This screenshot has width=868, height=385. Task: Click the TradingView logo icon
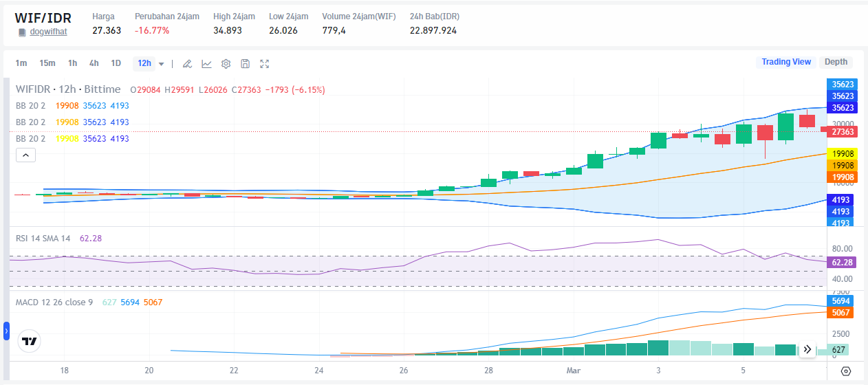[x=30, y=341]
